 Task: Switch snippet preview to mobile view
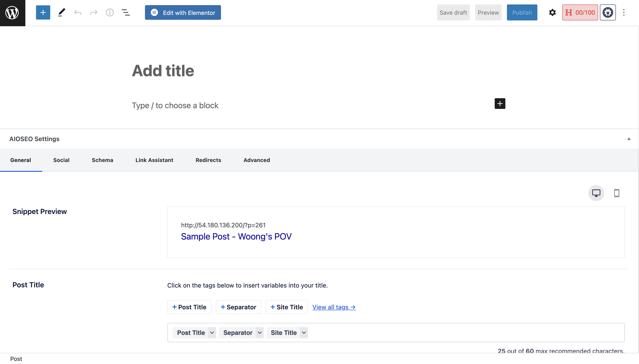(x=617, y=193)
